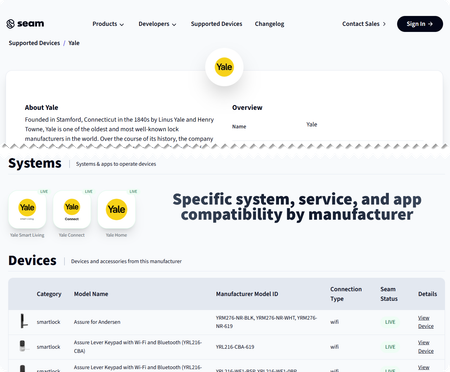Click Assure for Andersen model name
This screenshot has width=450, height=372.
click(97, 322)
